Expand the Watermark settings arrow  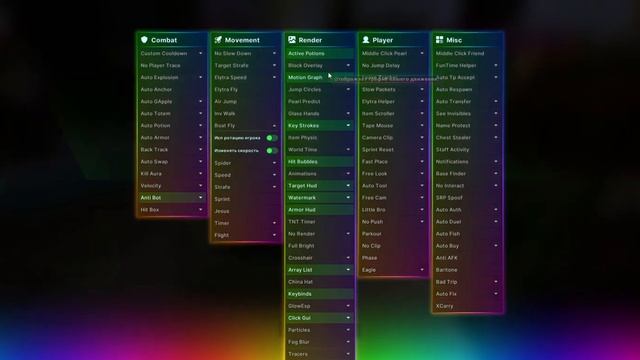[x=348, y=198]
